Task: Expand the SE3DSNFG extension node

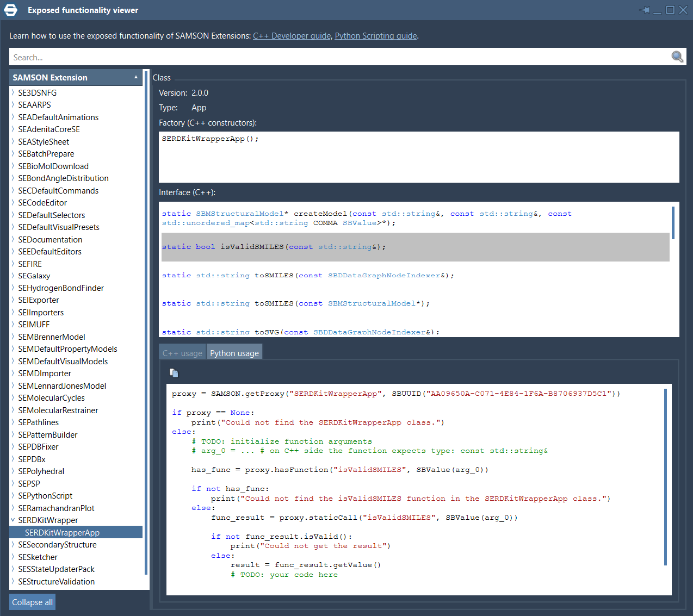Action: (x=13, y=92)
